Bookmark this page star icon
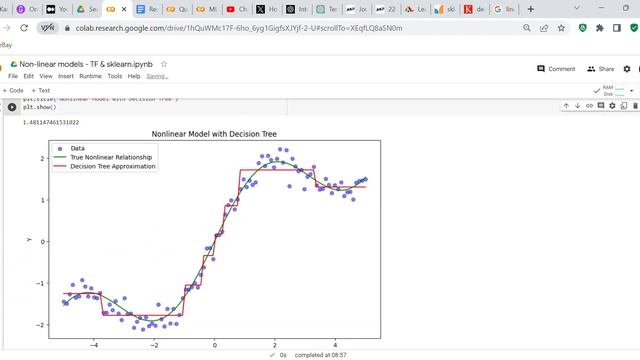 coord(561,28)
